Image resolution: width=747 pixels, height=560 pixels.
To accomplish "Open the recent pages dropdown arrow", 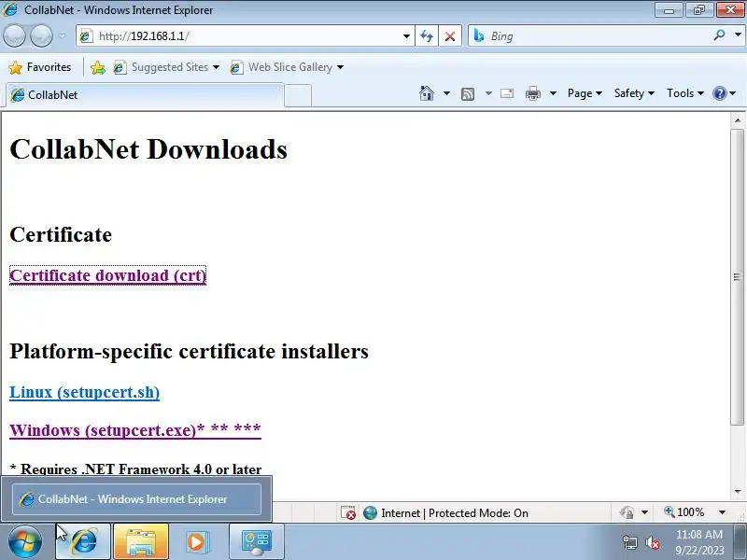I will tap(63, 35).
